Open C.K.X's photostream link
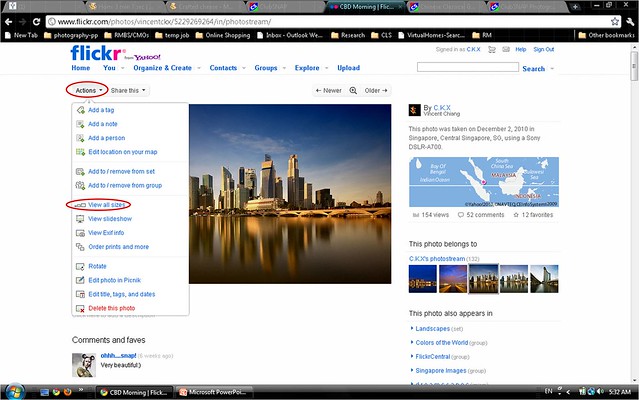This screenshot has height=400, width=639. (437, 259)
